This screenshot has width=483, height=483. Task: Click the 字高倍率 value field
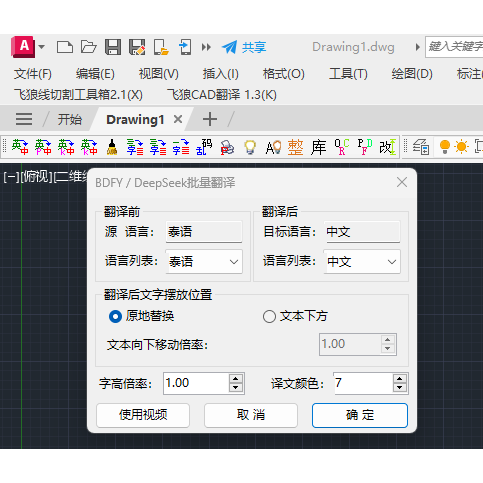tap(196, 383)
